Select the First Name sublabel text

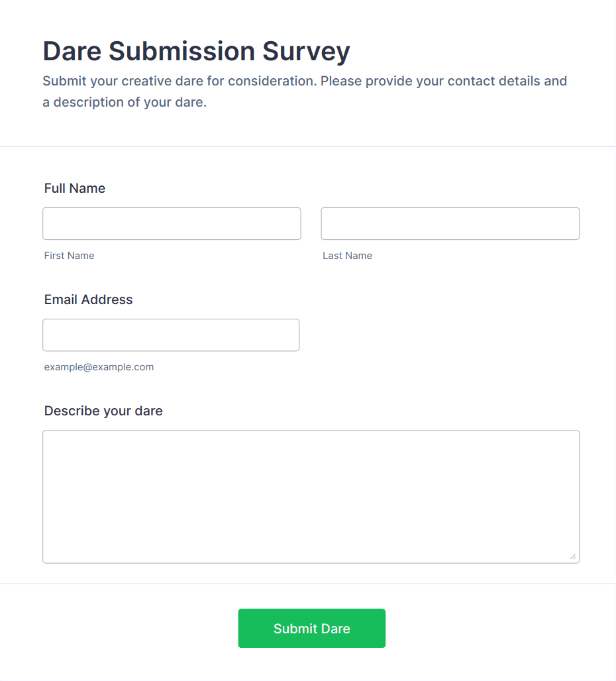70,256
